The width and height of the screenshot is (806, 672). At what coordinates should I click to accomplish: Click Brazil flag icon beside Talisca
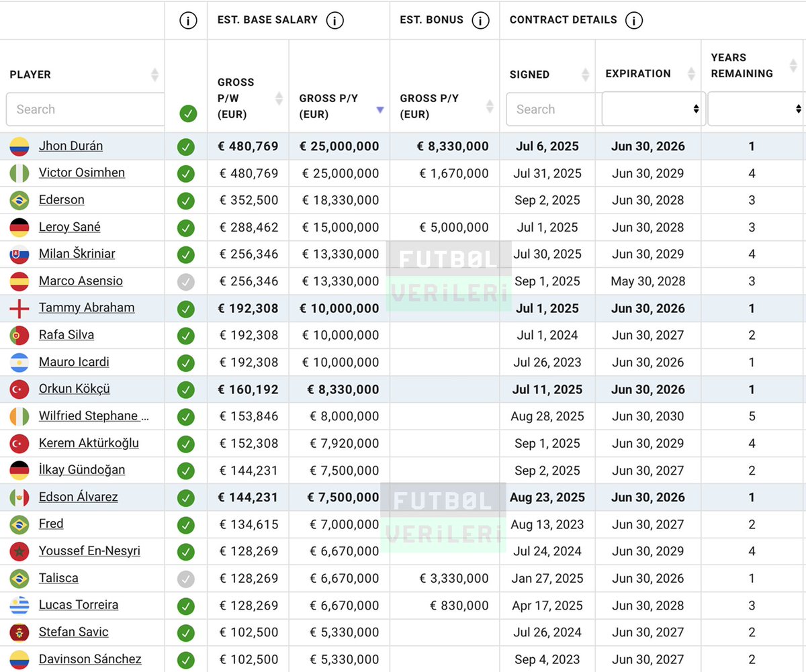tap(19, 578)
